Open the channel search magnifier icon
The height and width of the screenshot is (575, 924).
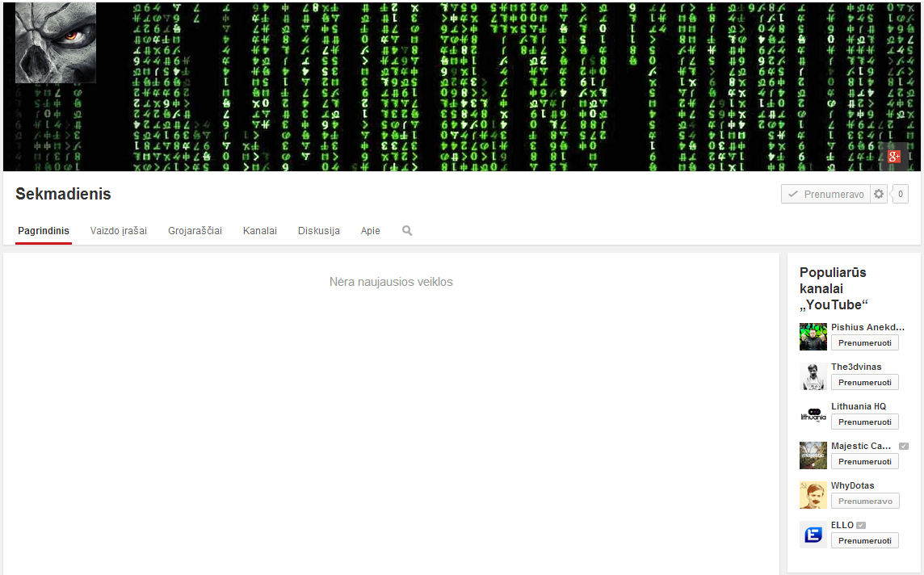click(x=407, y=231)
